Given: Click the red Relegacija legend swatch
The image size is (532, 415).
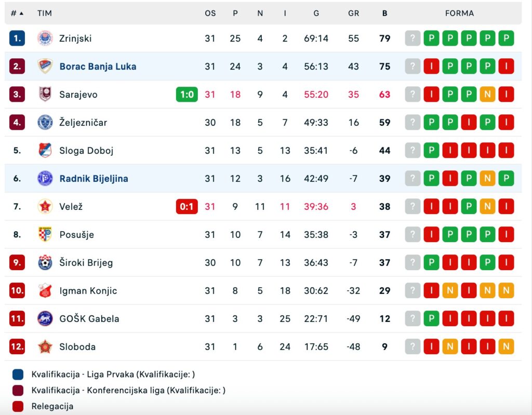Looking at the screenshot, I should tap(18, 406).
